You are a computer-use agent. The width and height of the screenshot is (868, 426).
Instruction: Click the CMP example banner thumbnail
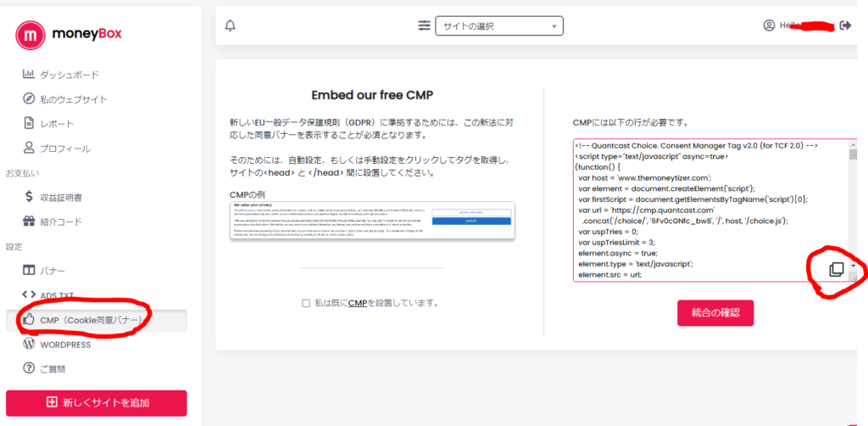click(x=372, y=221)
